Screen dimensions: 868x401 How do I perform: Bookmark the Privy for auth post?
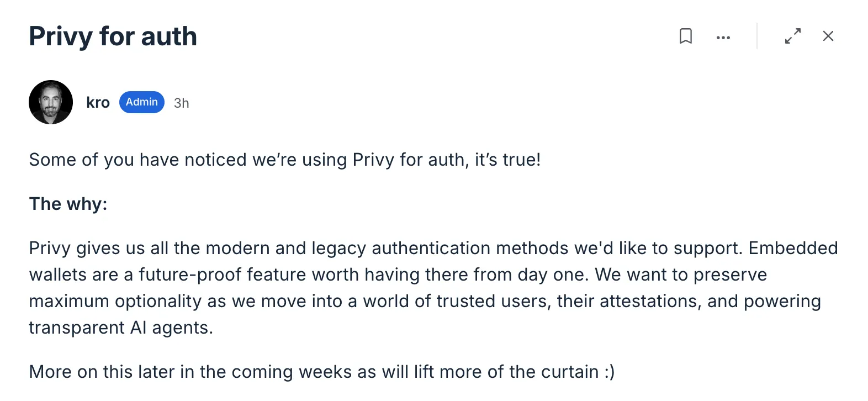click(685, 36)
